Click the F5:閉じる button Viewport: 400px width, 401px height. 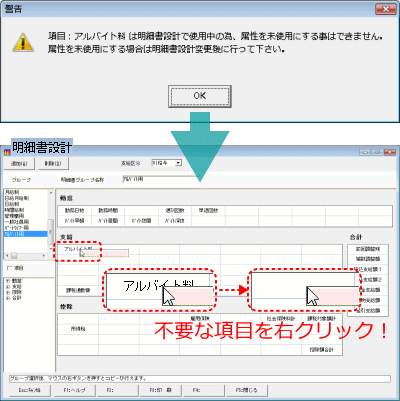click(x=247, y=390)
